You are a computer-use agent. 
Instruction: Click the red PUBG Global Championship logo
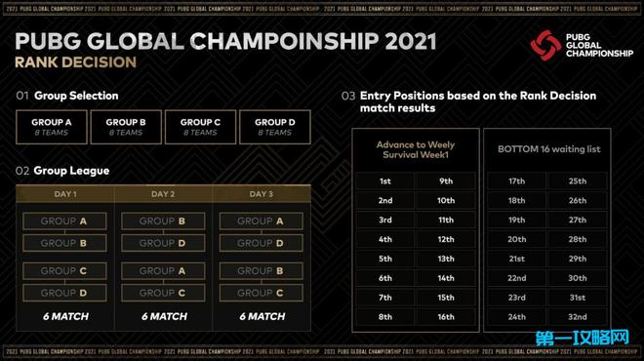545,45
